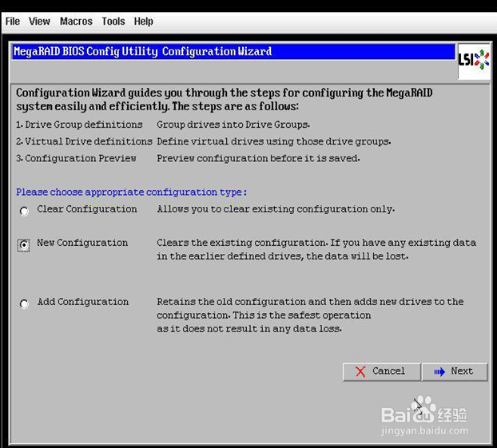Click 'Preview configuration before it is saved.' text
Screen dimensions: 497x448
pyautogui.click(x=258, y=158)
